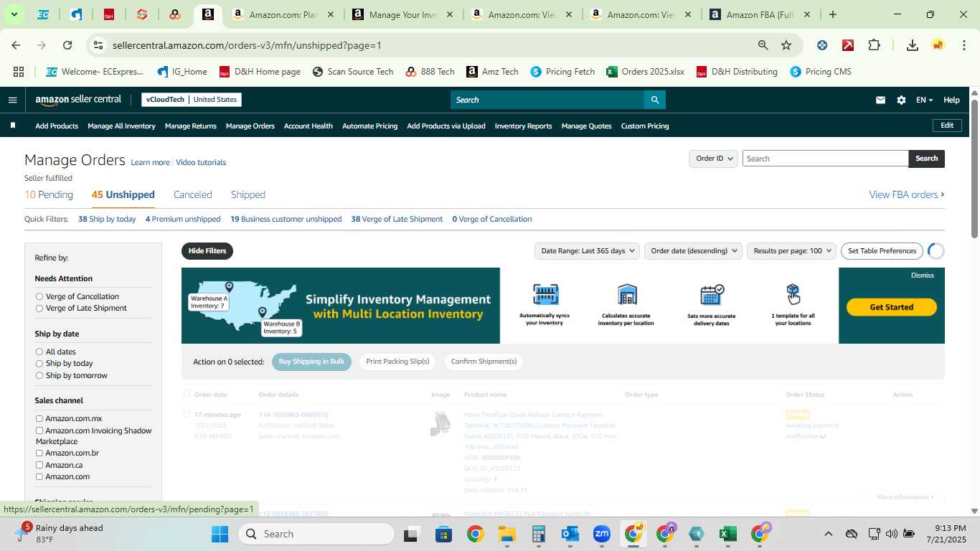980x551 pixels.
Task: Open File Explorer from the taskbar
Action: tap(507, 534)
